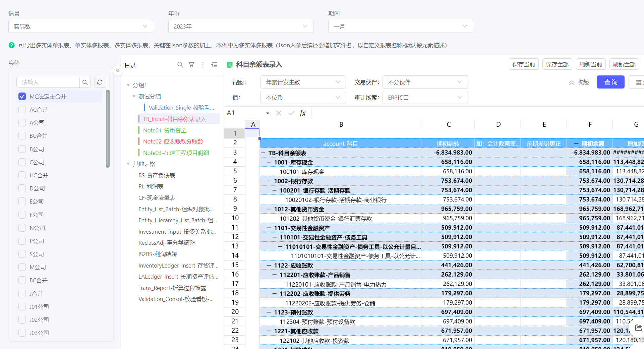
Task: Collapse the sidebar with double-chevron button
Action: [x=118, y=70]
